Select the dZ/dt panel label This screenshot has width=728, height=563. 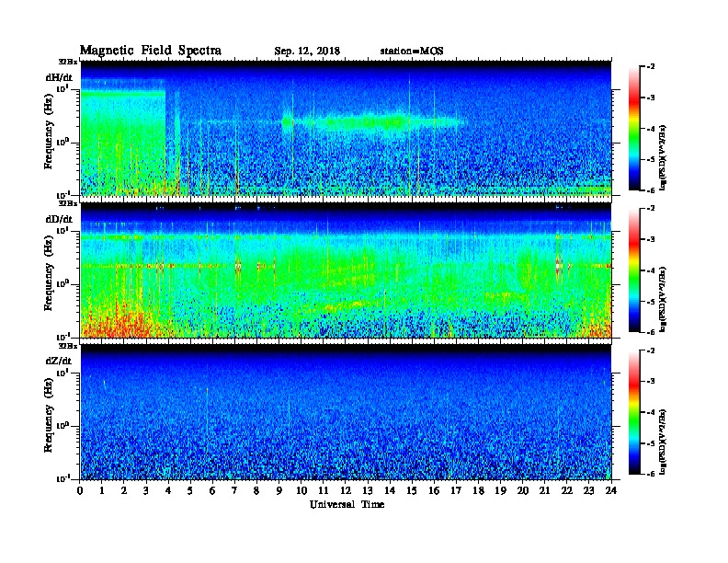pyautogui.click(x=59, y=361)
